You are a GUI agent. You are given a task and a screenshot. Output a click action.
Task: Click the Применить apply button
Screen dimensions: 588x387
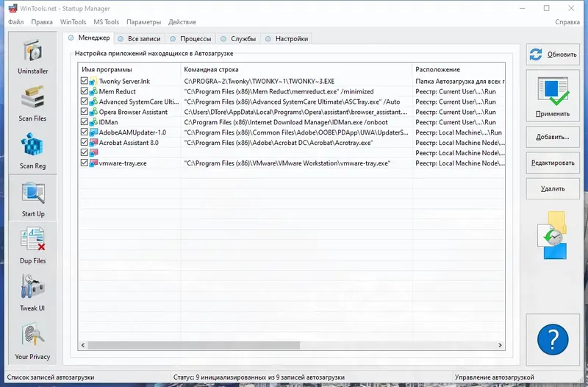[x=553, y=96]
